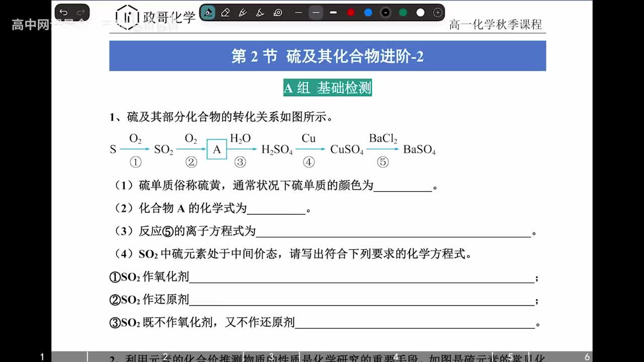This screenshot has height=362, width=644.
Task: Set thick stroke width
Action: click(x=333, y=13)
